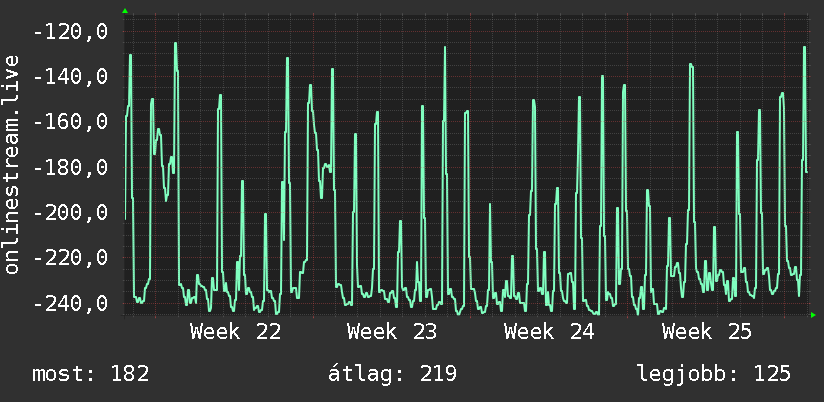
Task: Click the -240,0 y-axis label
Action: 70,304
